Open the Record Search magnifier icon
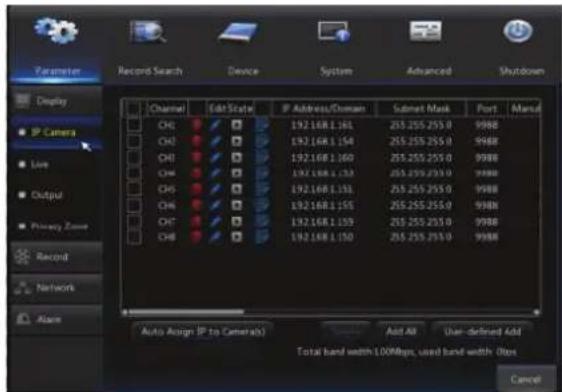562x392 pixels. pyautogui.click(x=148, y=32)
